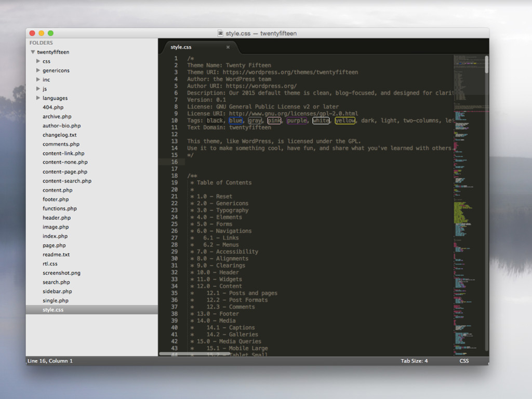The height and width of the screenshot is (399, 532).
Task: Click 'Text Domain: twentyfifteen' line
Action: pos(229,128)
